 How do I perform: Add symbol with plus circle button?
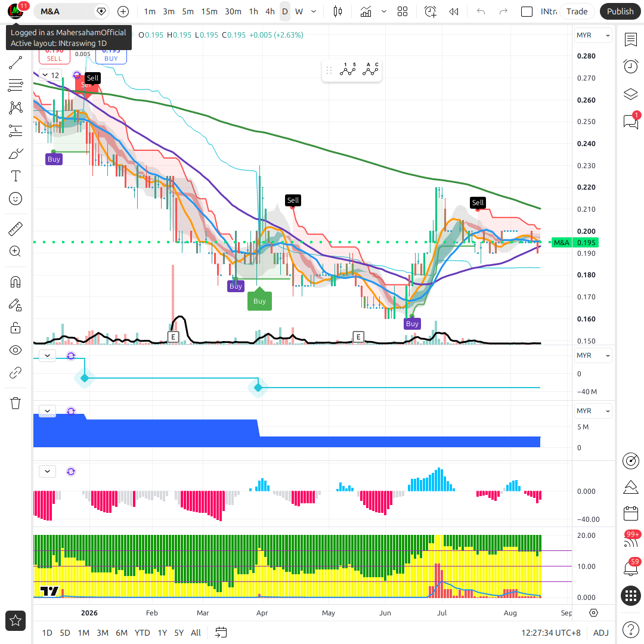[123, 11]
